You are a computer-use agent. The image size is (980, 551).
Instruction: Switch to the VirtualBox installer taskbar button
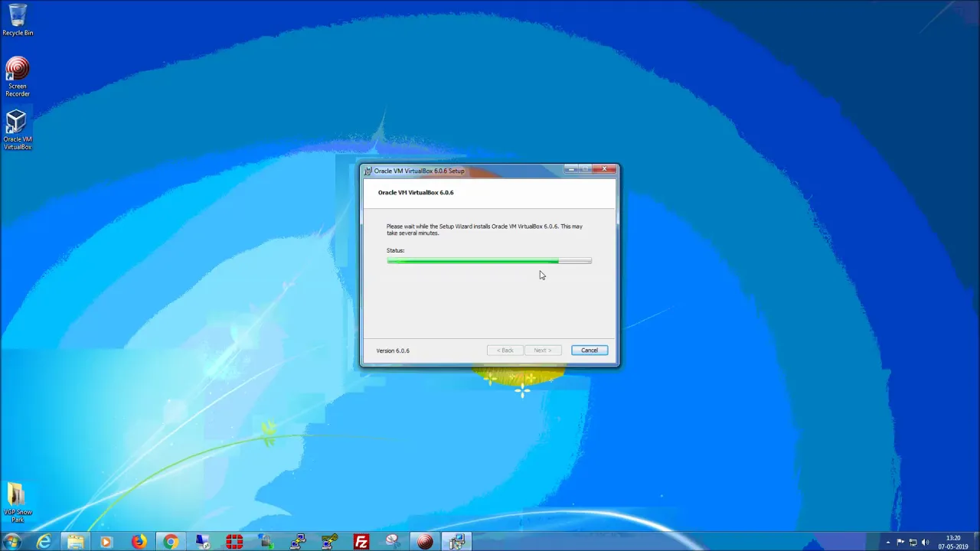[x=457, y=542]
